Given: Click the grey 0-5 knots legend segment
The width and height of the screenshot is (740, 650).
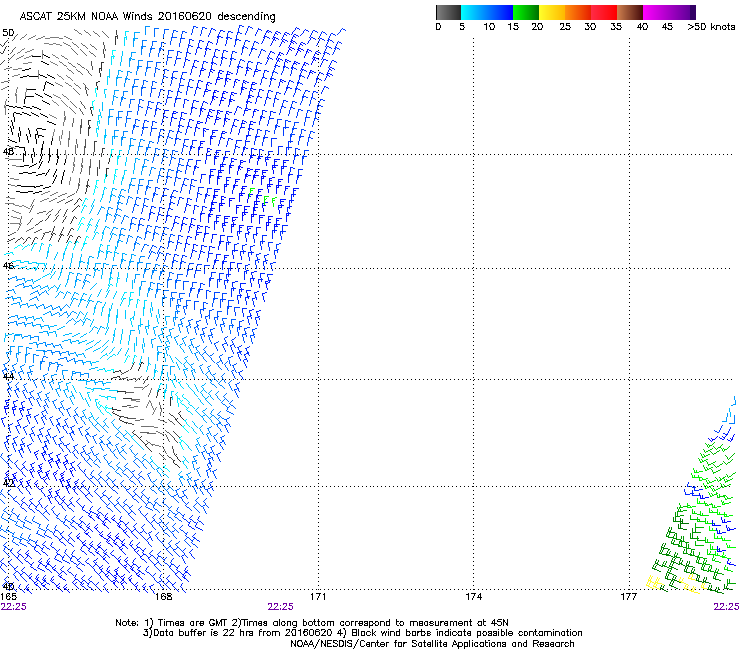Looking at the screenshot, I should pyautogui.click(x=448, y=12).
